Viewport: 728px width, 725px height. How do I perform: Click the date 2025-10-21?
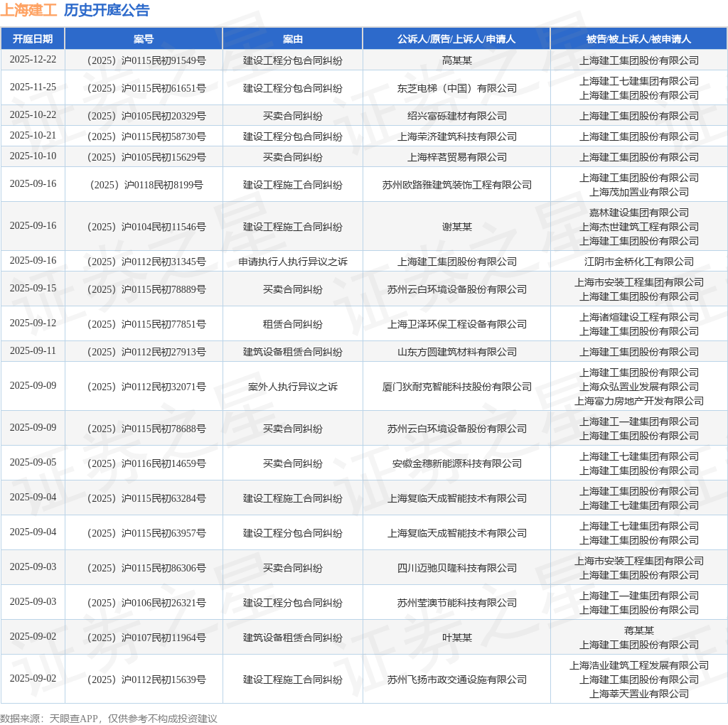pos(33,136)
